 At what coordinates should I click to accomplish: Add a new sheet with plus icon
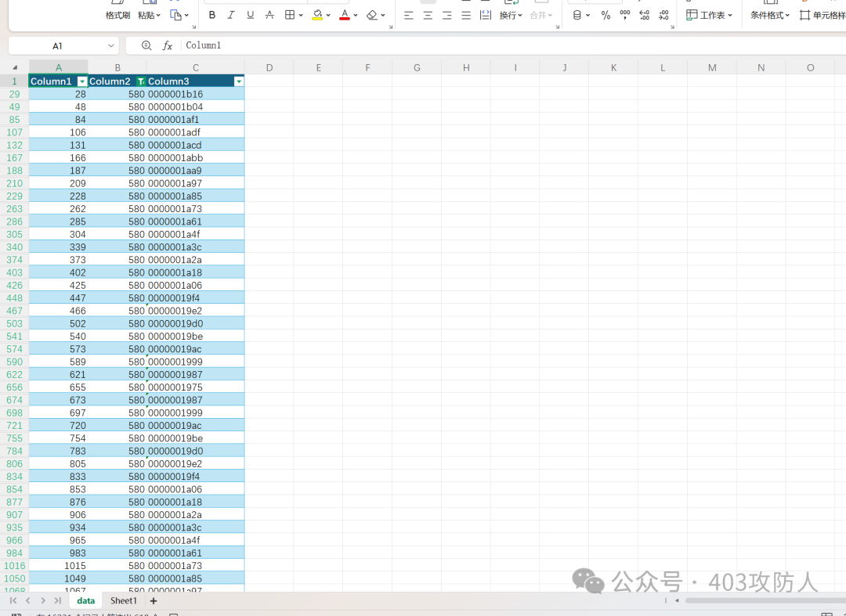tap(154, 601)
